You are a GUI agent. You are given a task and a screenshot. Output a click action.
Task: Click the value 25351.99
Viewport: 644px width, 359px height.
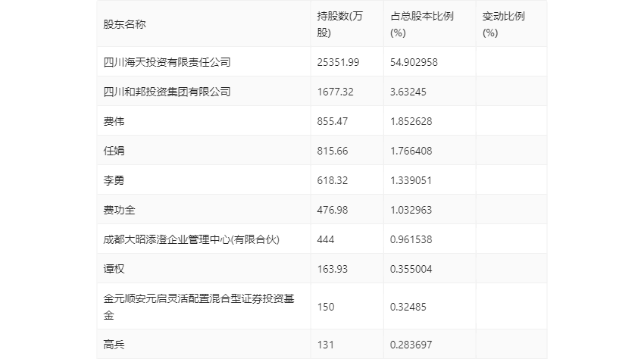(338, 62)
